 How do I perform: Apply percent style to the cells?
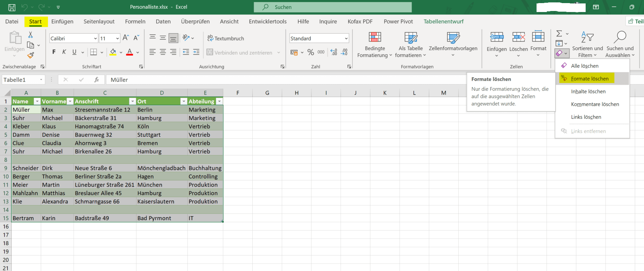(x=311, y=52)
